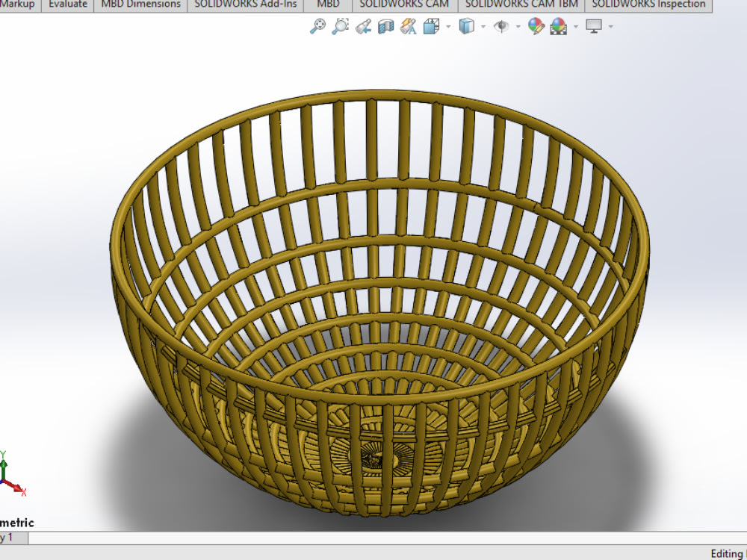Image resolution: width=747 pixels, height=560 pixels.
Task: Click the Previous View icon
Action: (x=364, y=27)
